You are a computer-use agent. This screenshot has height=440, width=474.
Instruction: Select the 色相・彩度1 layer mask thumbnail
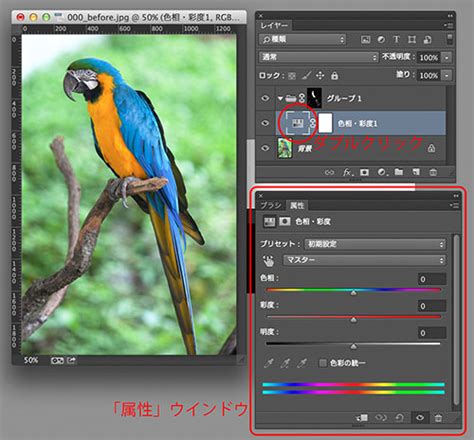point(325,123)
